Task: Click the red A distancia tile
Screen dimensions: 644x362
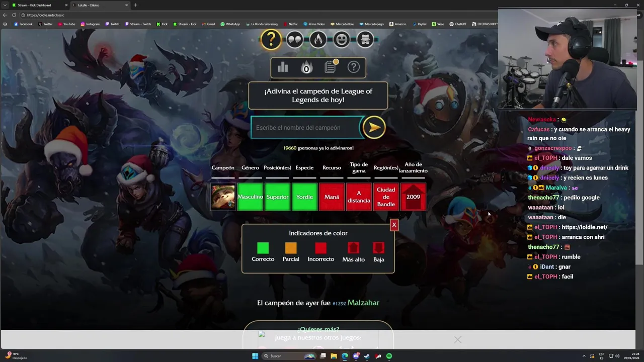Action: tap(359, 197)
